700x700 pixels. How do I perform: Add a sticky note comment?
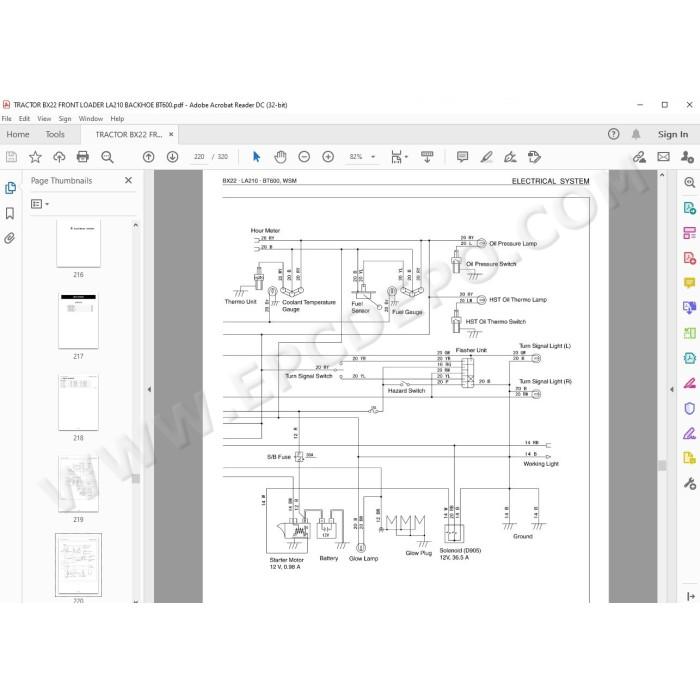pyautogui.click(x=462, y=157)
